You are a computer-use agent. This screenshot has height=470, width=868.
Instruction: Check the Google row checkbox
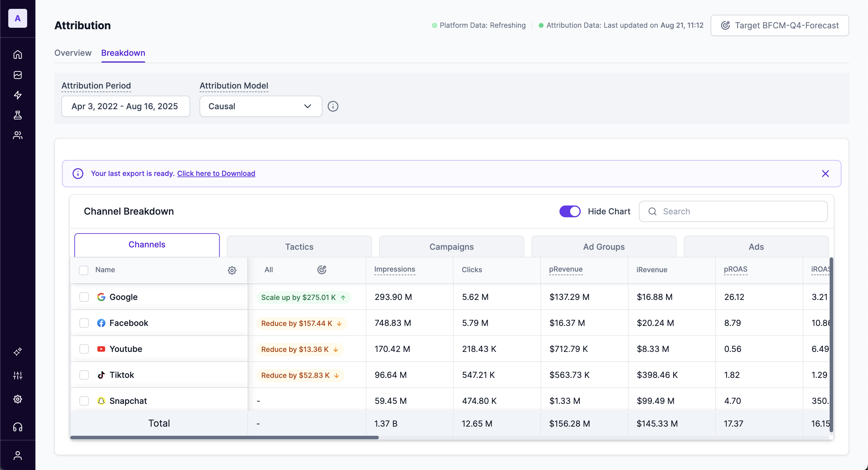(84, 297)
